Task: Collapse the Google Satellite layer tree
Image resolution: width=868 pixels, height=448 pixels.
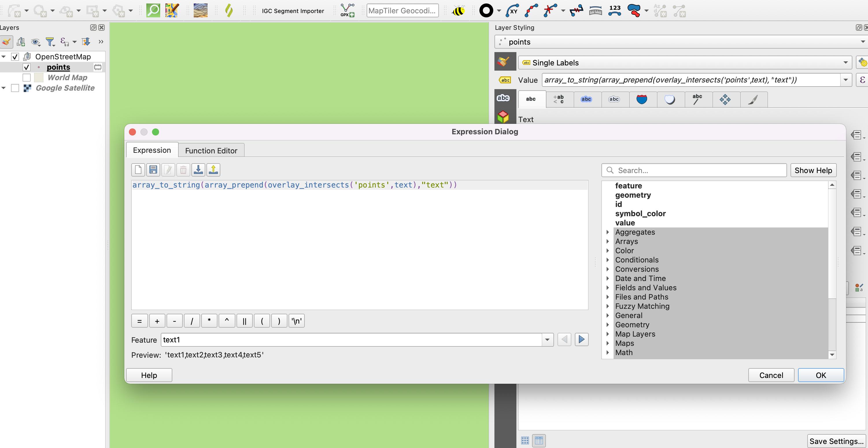Action: coord(4,88)
